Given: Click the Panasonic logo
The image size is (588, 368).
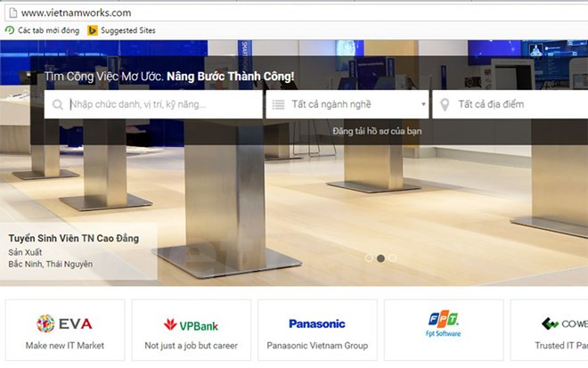Looking at the screenshot, I should click(316, 323).
